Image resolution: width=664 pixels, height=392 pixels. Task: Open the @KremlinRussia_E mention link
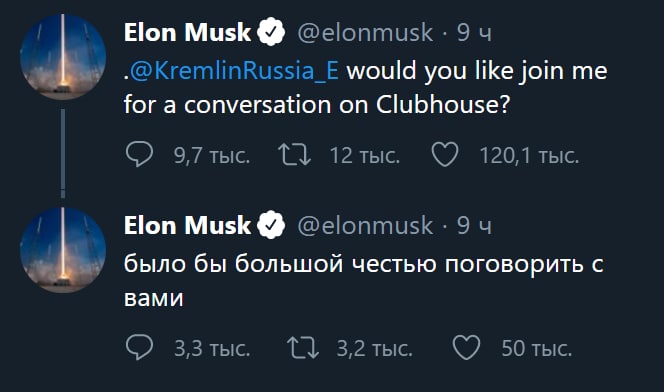pyautogui.click(x=234, y=70)
